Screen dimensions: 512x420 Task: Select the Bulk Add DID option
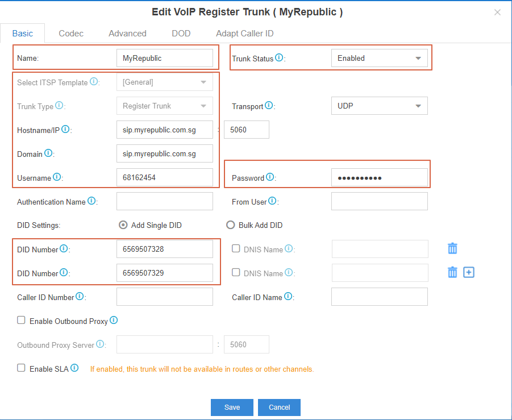tap(230, 224)
